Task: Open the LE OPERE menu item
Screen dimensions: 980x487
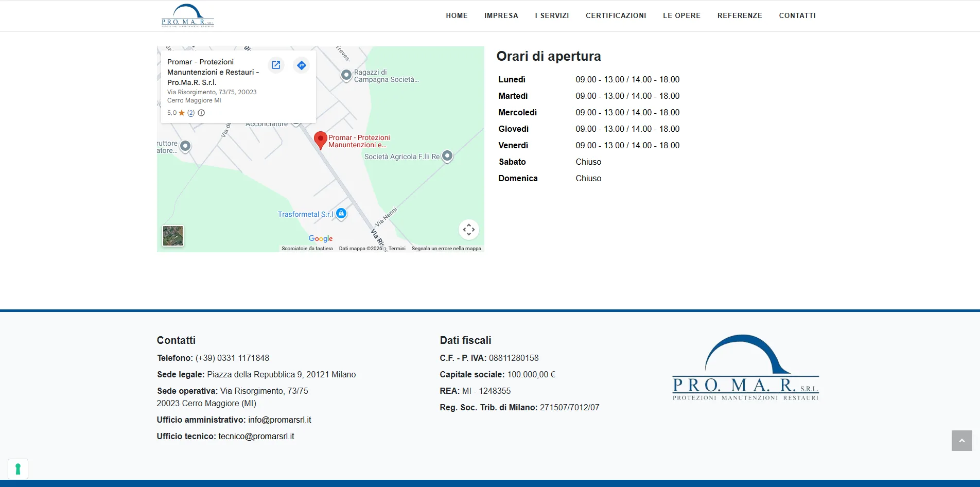Action: coord(681,15)
